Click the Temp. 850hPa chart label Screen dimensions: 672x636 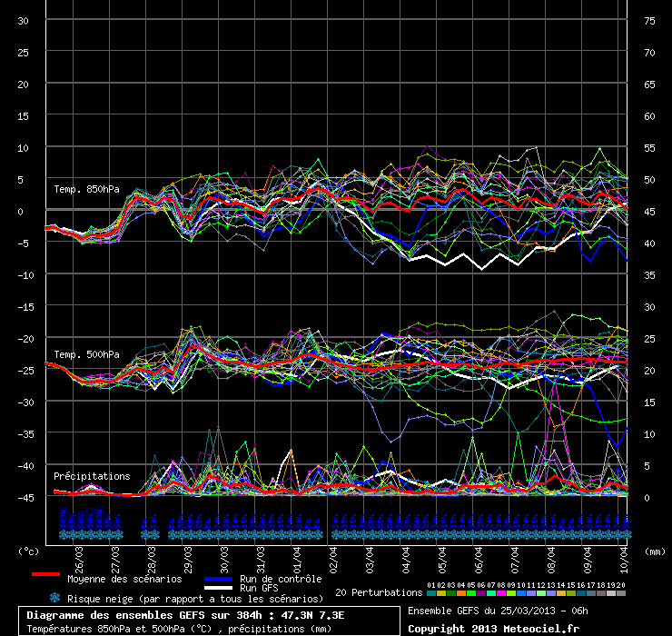[x=86, y=189]
